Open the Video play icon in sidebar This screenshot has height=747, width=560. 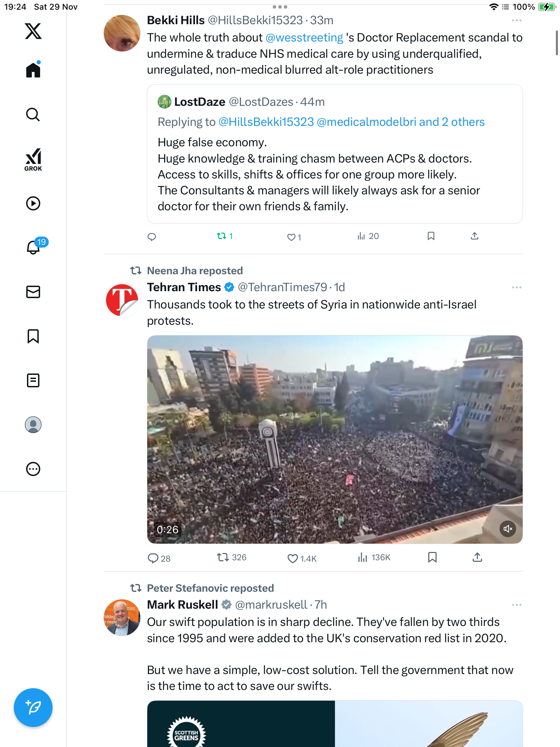33,203
